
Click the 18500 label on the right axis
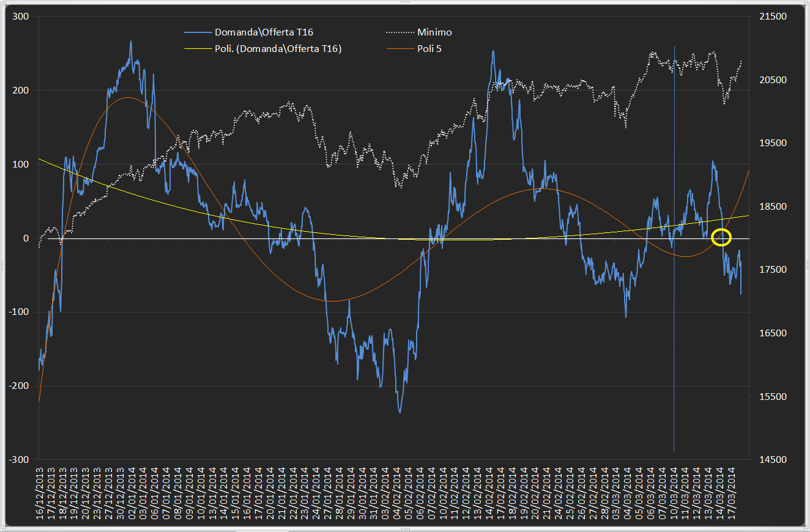click(x=773, y=207)
